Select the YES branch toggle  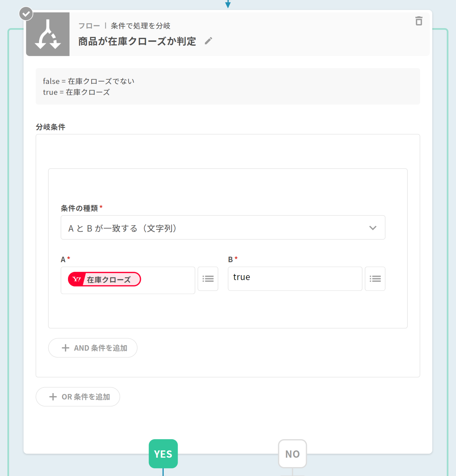(163, 453)
